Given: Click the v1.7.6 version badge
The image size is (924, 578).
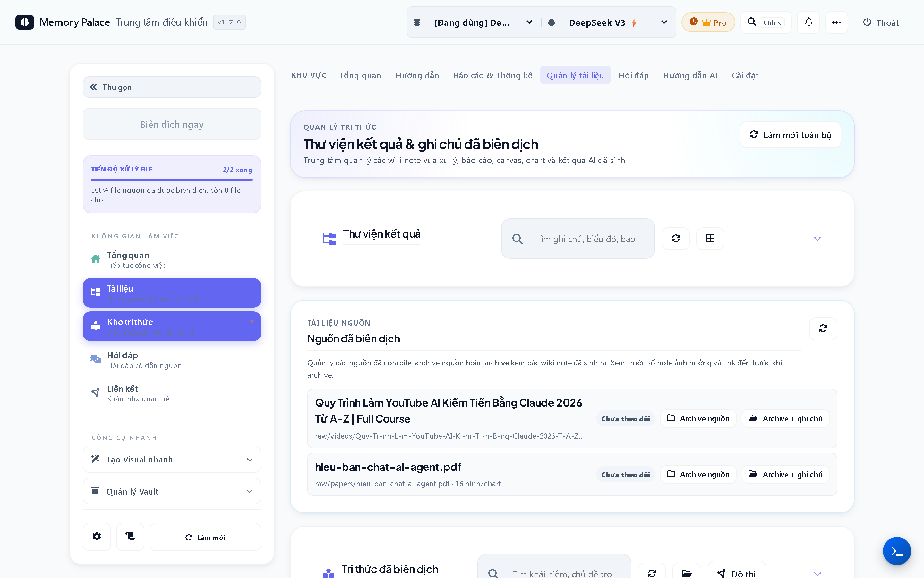Looking at the screenshot, I should (x=229, y=22).
